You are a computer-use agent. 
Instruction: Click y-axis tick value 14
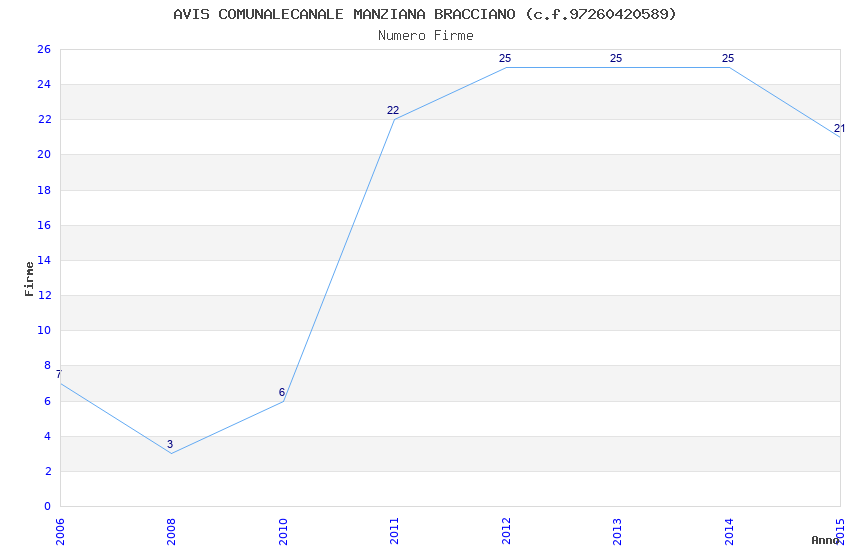click(44, 261)
